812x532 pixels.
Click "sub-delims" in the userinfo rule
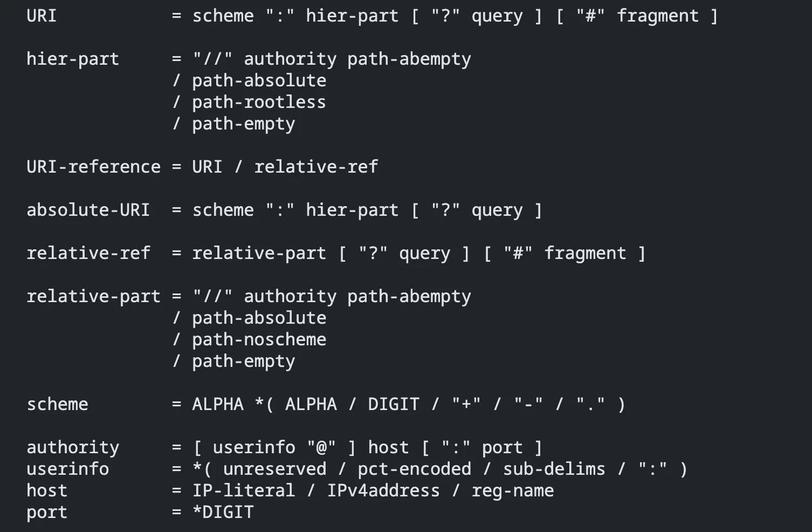point(554,469)
